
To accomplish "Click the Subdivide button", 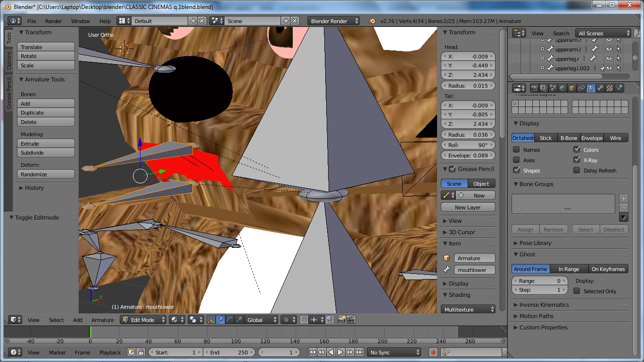I will (46, 153).
